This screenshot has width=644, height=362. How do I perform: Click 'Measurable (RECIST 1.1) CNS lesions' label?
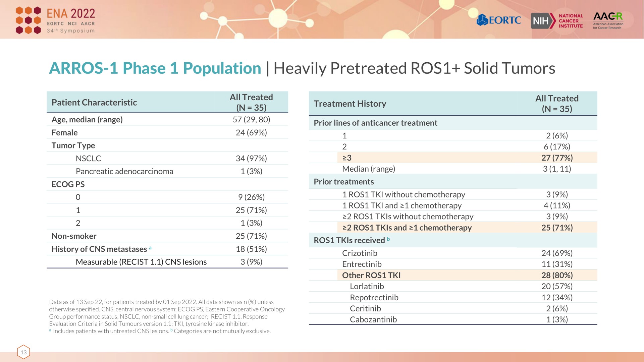pos(141,262)
